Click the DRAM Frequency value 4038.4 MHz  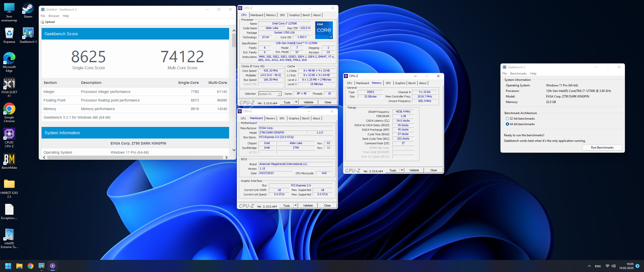[x=403, y=112]
